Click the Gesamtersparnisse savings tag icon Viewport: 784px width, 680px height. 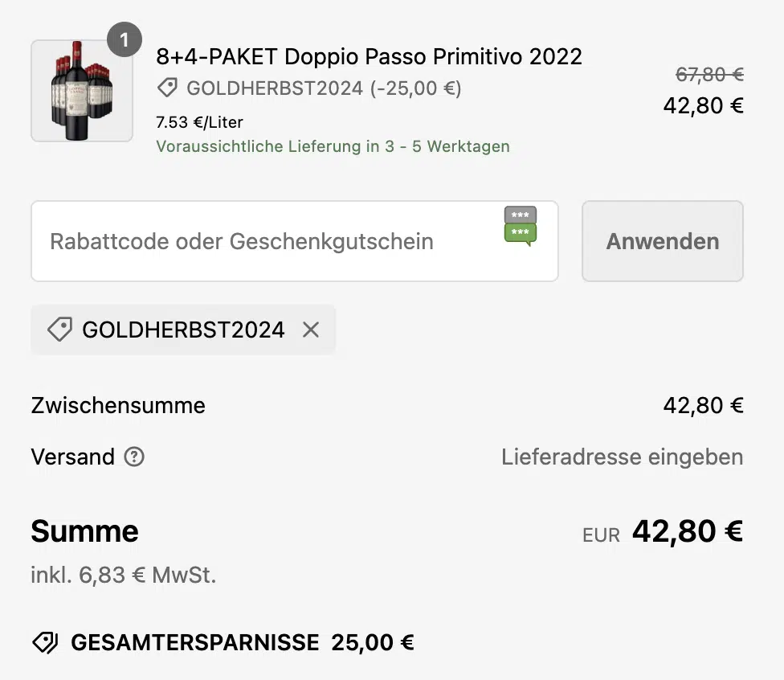45,642
